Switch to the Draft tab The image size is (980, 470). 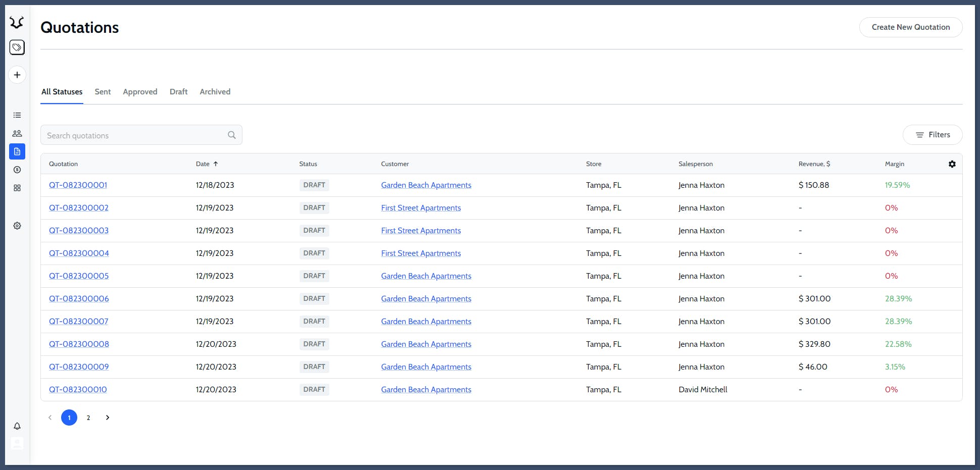pyautogui.click(x=178, y=92)
